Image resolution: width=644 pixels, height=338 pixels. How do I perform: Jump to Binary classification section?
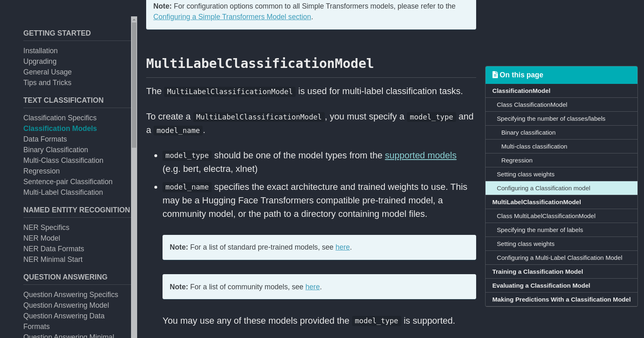click(528, 132)
